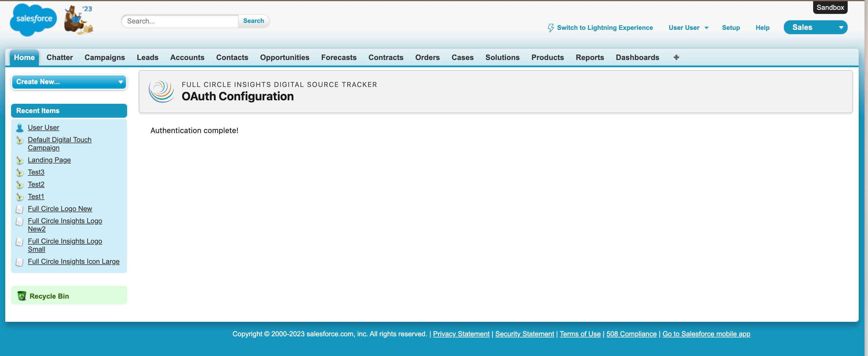Open the Test2 recent item
The image size is (868, 356).
click(36, 184)
